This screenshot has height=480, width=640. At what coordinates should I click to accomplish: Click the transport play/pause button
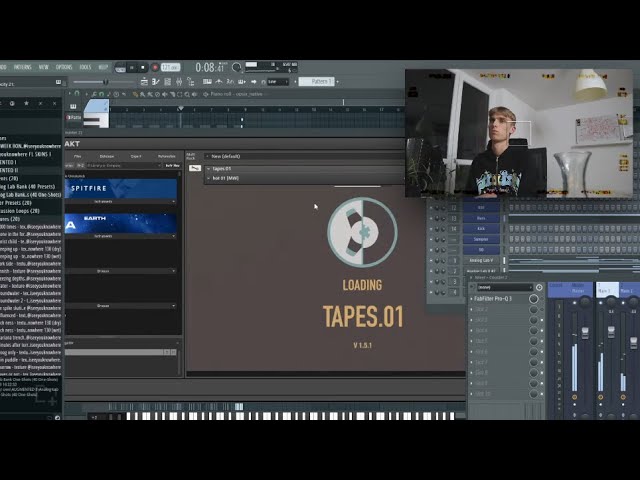[132, 68]
